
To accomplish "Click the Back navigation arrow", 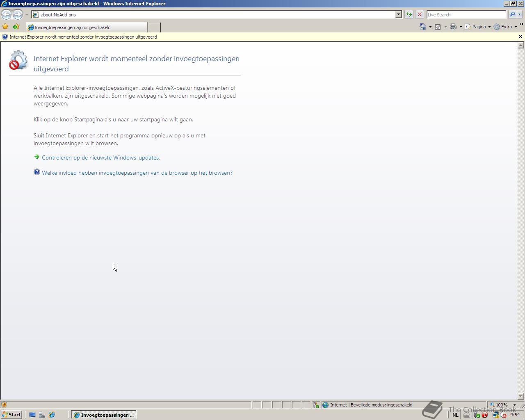I will (x=6, y=14).
